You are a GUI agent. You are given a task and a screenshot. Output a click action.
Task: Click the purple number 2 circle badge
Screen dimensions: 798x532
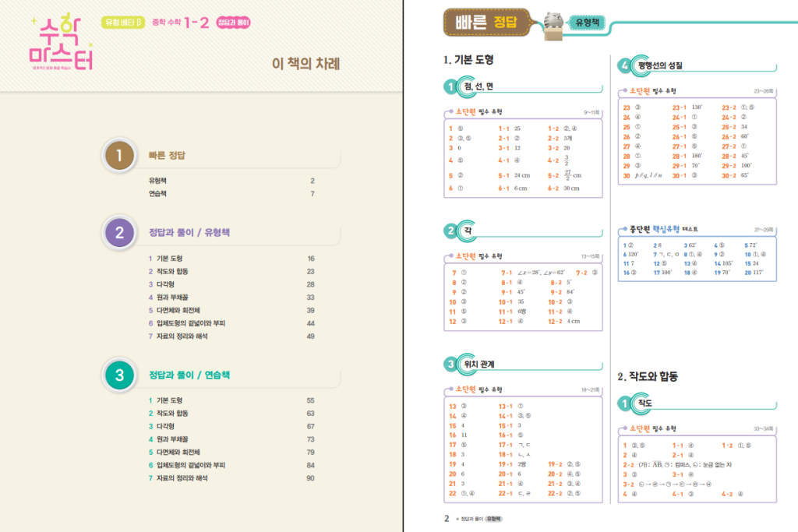tap(119, 232)
